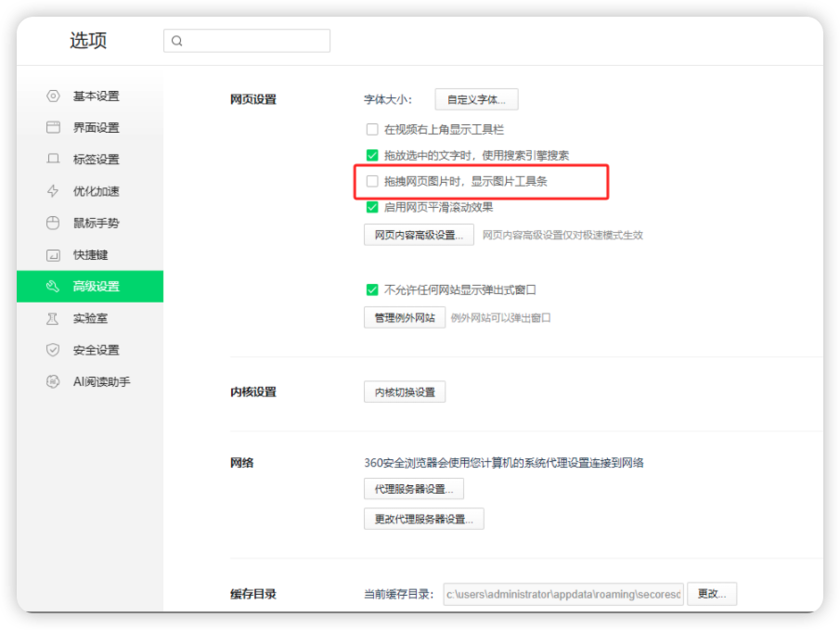
Task: Click note 例外网站可以弹出窗口
Action: 500,317
